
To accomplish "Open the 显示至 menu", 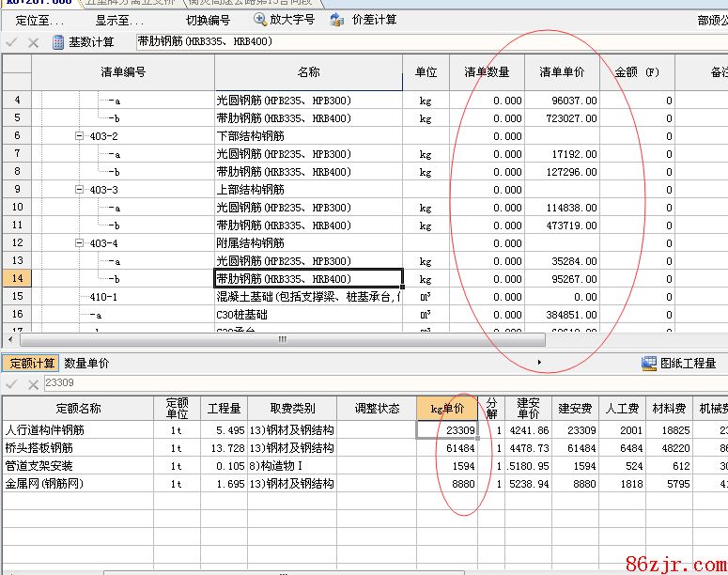I will 118,20.
